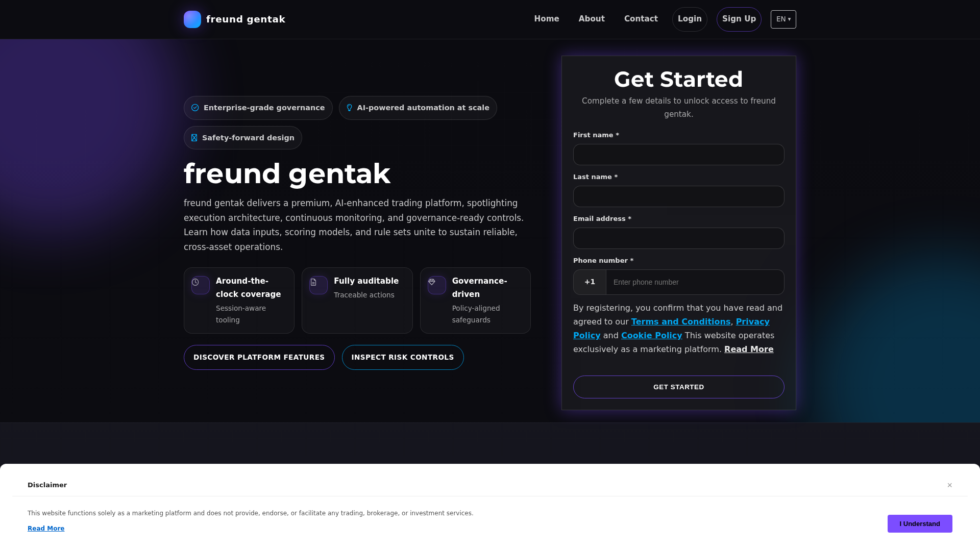Click the Policy-aligned safeguards text

click(x=476, y=314)
